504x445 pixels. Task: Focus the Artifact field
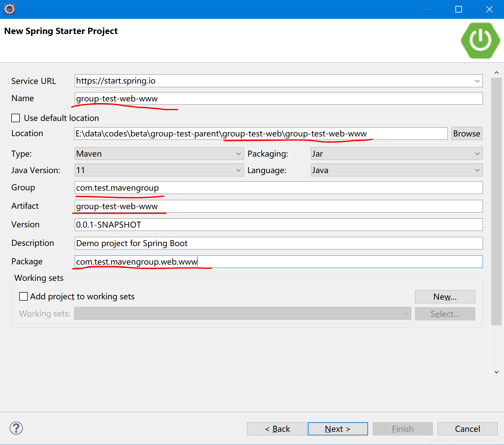coord(278,206)
